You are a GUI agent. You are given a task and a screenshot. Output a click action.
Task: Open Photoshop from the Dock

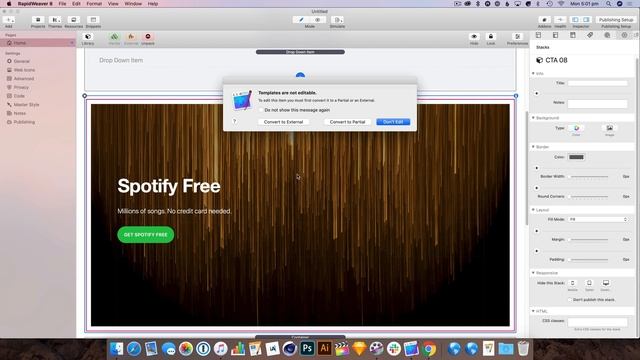coord(307,349)
